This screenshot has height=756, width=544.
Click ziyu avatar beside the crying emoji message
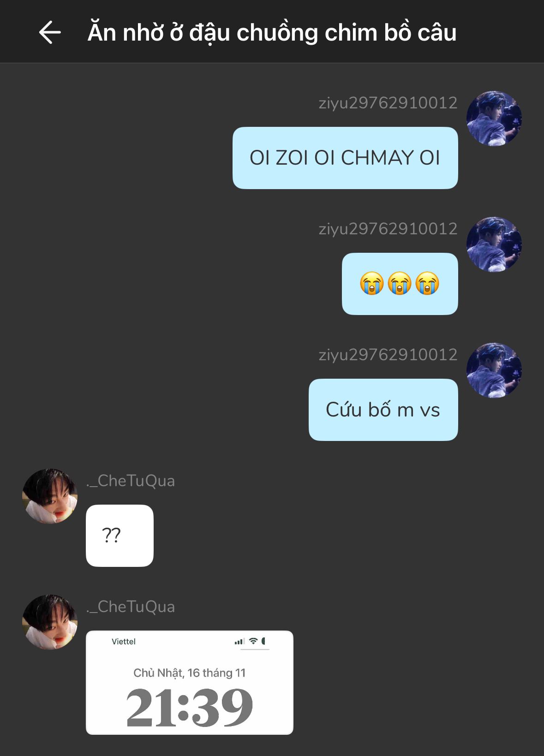coord(494,244)
